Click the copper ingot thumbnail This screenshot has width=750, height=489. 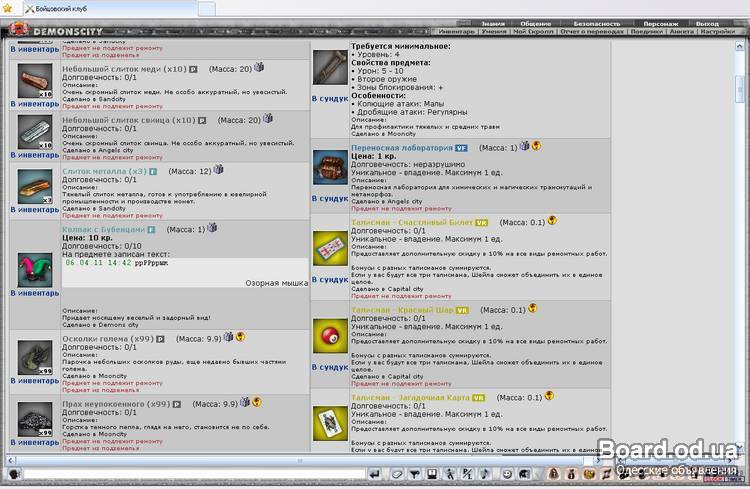35,81
